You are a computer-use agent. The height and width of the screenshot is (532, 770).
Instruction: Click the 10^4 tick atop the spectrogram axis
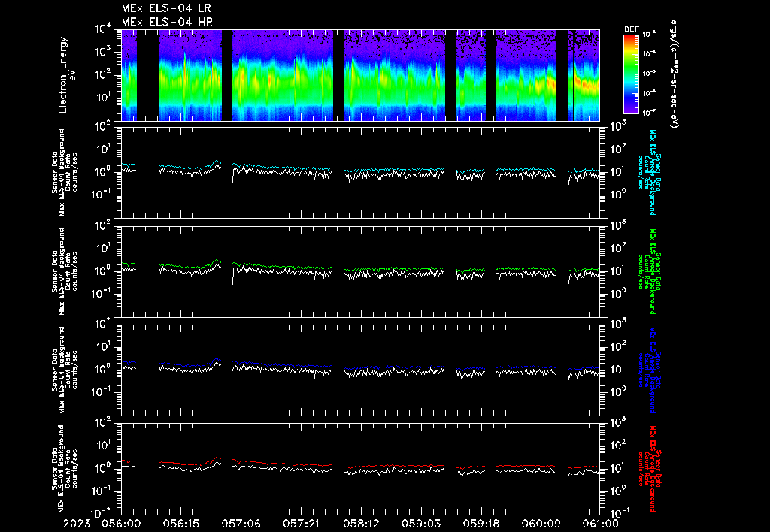tap(104, 29)
